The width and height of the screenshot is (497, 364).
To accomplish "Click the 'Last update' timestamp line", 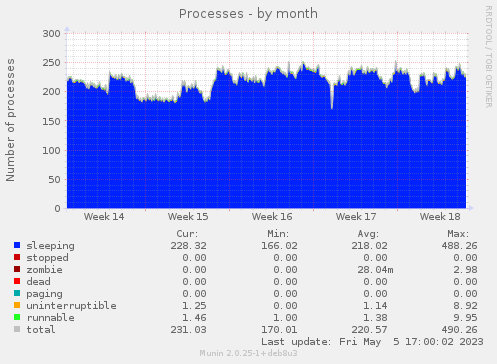I will pos(372,342).
